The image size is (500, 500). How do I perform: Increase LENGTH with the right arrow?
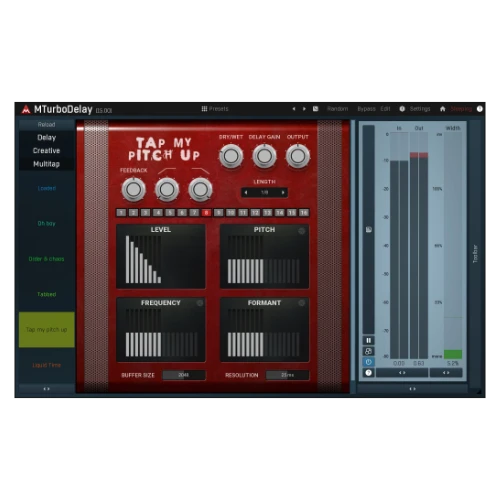[x=283, y=192]
